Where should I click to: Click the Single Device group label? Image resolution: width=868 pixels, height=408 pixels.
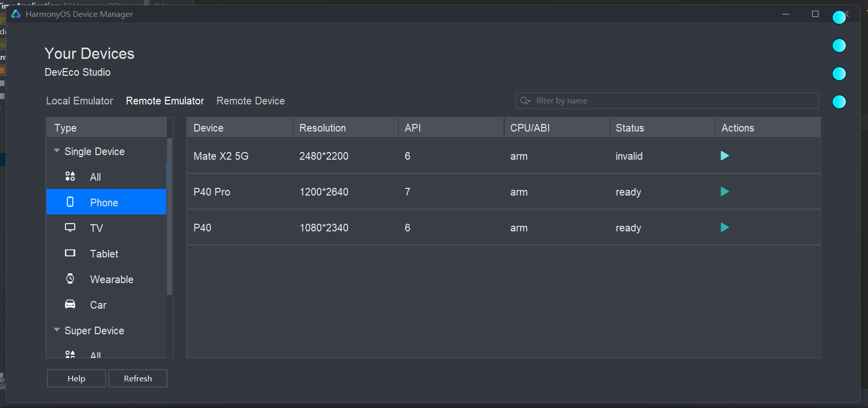95,151
